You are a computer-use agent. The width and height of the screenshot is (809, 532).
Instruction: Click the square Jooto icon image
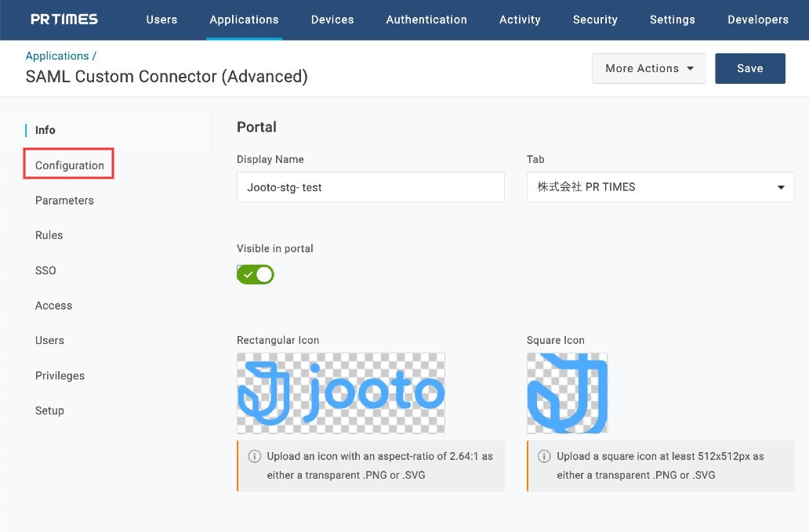[x=567, y=393]
